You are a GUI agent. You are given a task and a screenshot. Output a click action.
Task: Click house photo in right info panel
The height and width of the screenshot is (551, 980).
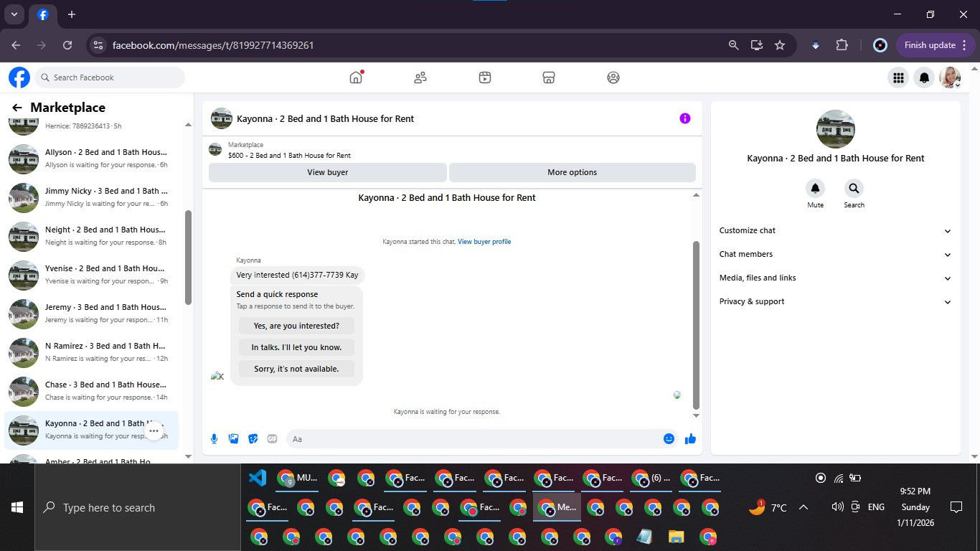[836, 129]
